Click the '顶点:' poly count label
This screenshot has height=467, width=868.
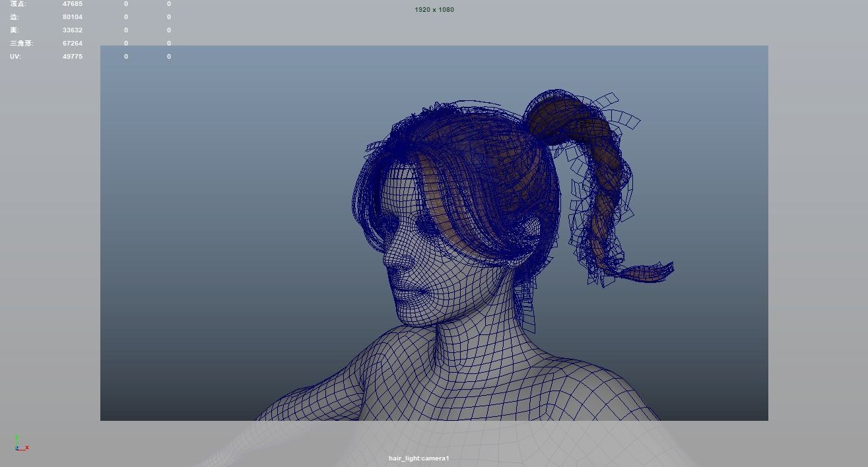point(18,4)
